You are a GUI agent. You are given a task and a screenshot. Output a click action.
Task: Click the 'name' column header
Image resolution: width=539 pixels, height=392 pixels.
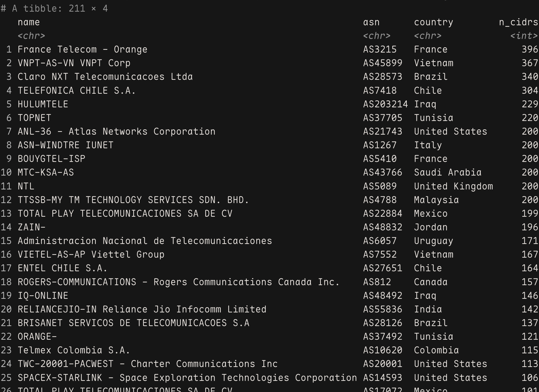29,22
